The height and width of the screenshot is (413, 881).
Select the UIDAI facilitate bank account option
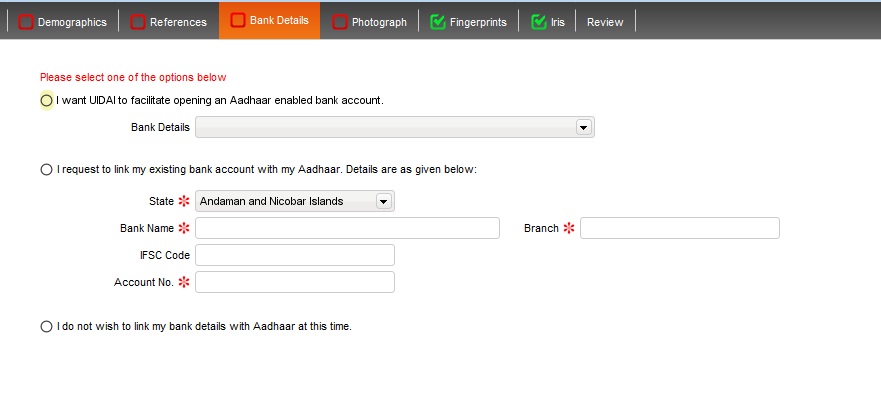coord(46,101)
